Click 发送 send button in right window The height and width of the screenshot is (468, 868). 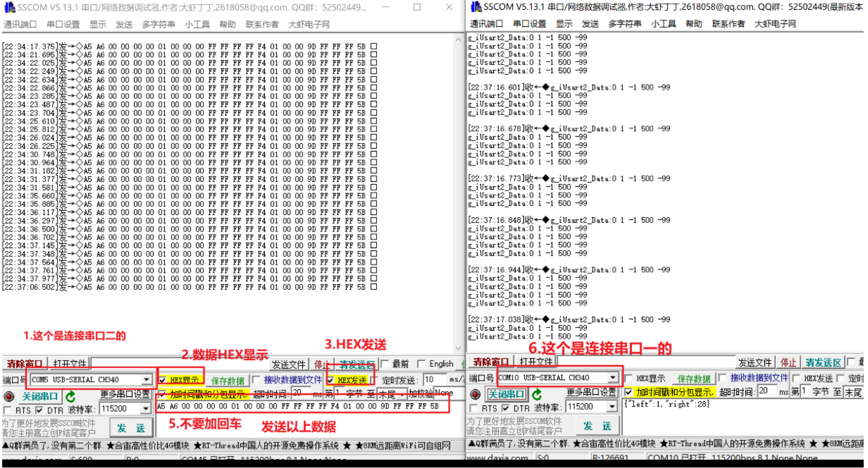pos(597,426)
